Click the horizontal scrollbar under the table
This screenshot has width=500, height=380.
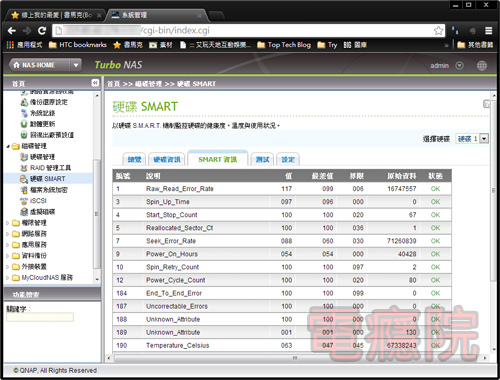pos(295,358)
